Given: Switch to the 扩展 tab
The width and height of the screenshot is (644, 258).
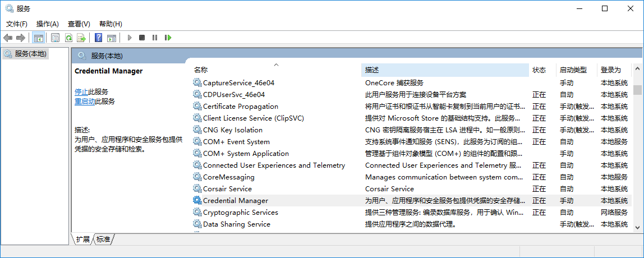Looking at the screenshot, I should click(x=82, y=239).
